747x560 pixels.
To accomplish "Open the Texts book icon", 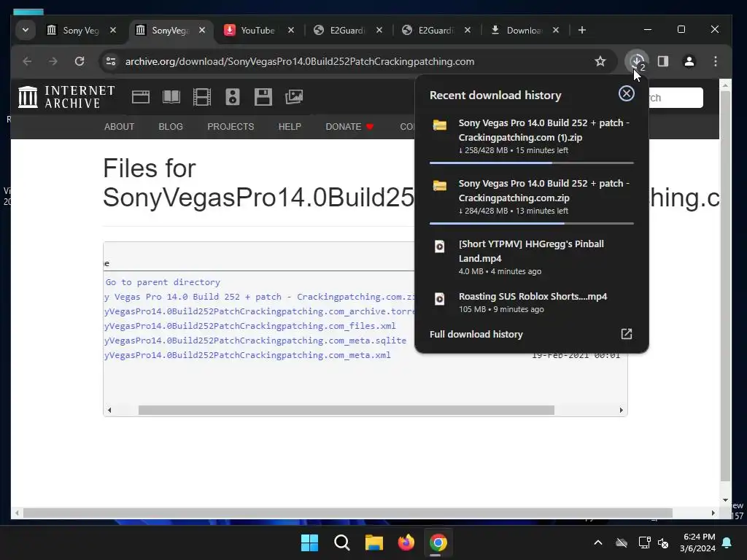I will pyautogui.click(x=171, y=97).
